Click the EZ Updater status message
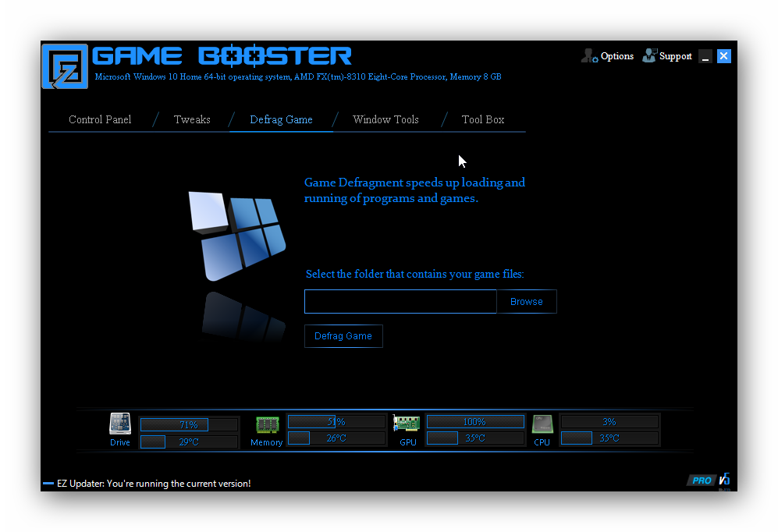The width and height of the screenshot is (778, 532). click(154, 484)
